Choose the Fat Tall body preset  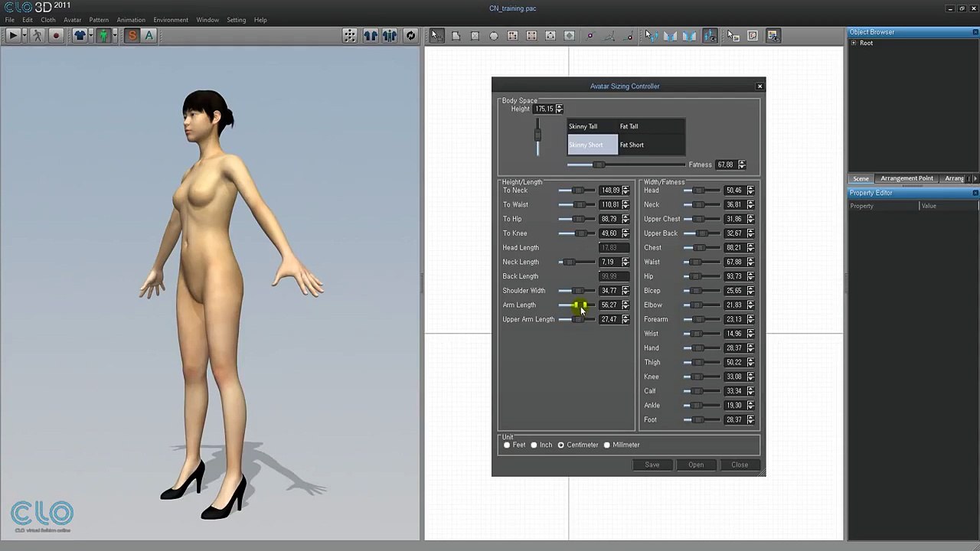pyautogui.click(x=652, y=126)
